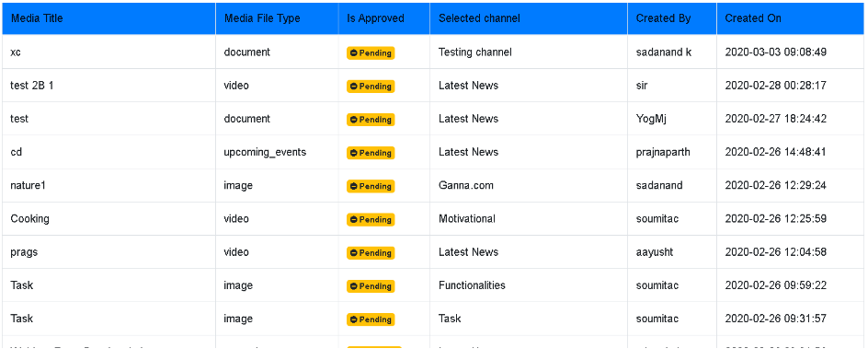Click the Pending badge in YogMj's test row
868x360 pixels.
click(371, 120)
